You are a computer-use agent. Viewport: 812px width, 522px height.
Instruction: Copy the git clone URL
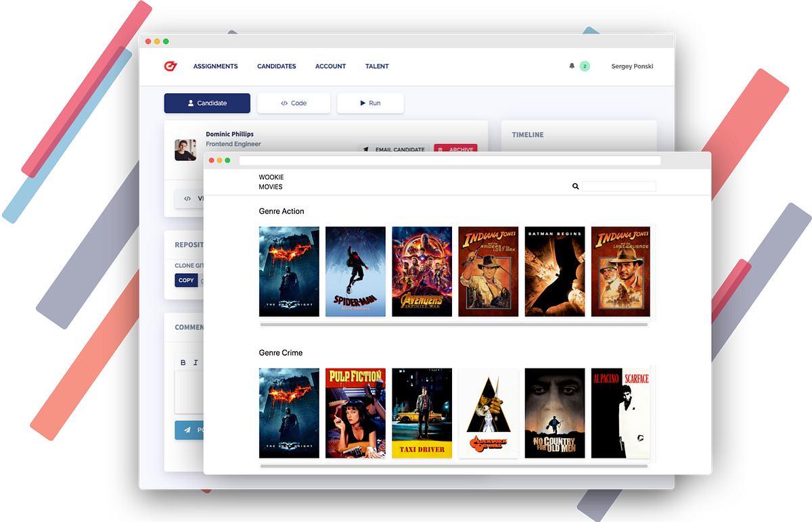[x=185, y=280]
